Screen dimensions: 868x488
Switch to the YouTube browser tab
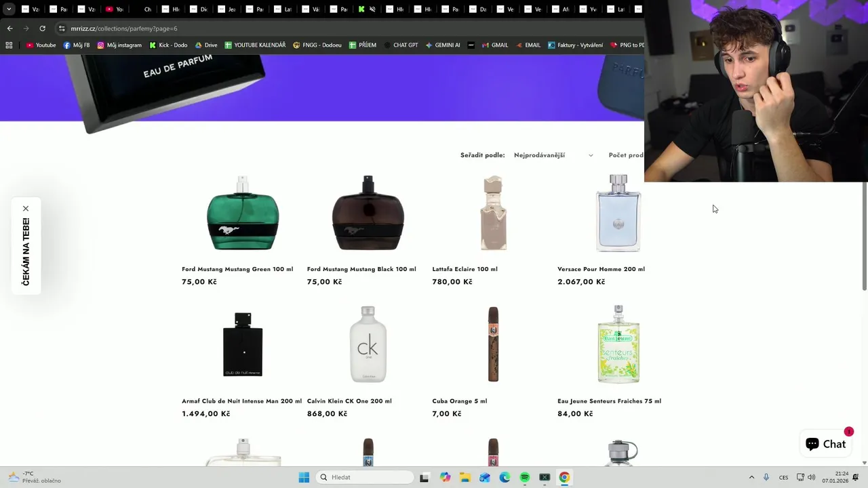click(114, 9)
